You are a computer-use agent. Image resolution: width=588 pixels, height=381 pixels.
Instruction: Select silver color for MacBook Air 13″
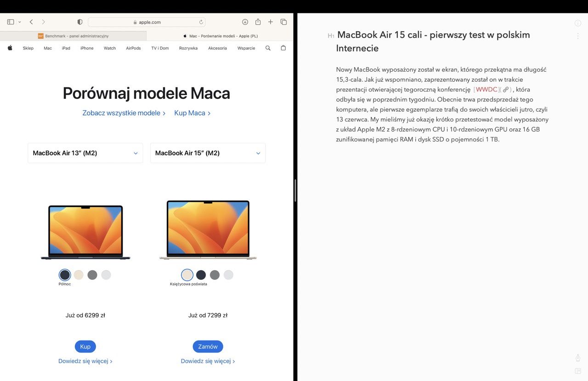click(x=106, y=275)
